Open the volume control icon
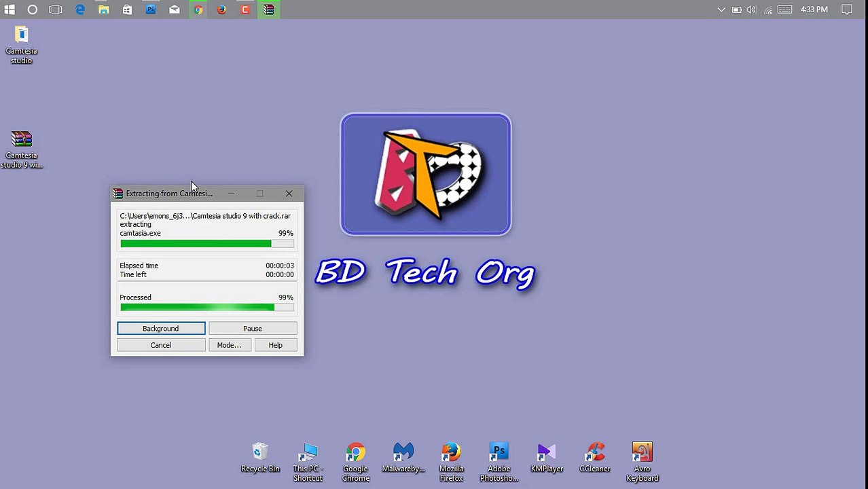868x489 pixels. [752, 10]
